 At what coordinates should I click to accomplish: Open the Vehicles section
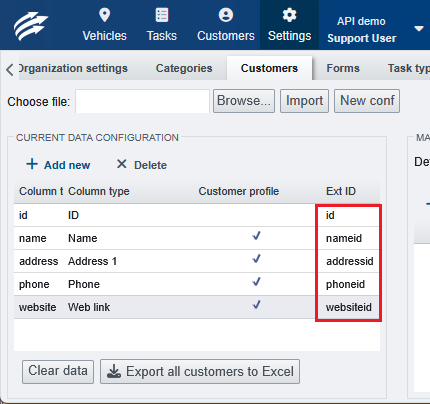pyautogui.click(x=104, y=25)
